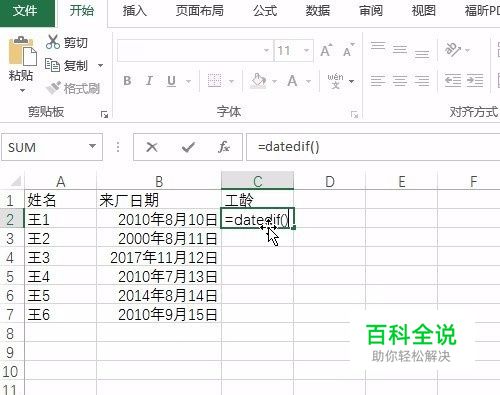Switch to the Page Layout (页面布局) tab
The height and width of the screenshot is (395, 500).
click(x=199, y=11)
